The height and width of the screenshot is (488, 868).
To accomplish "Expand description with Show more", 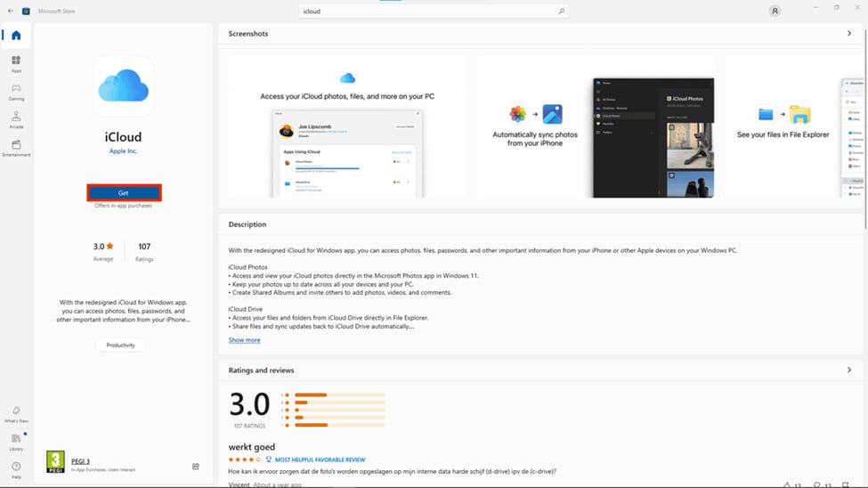I will click(x=244, y=340).
